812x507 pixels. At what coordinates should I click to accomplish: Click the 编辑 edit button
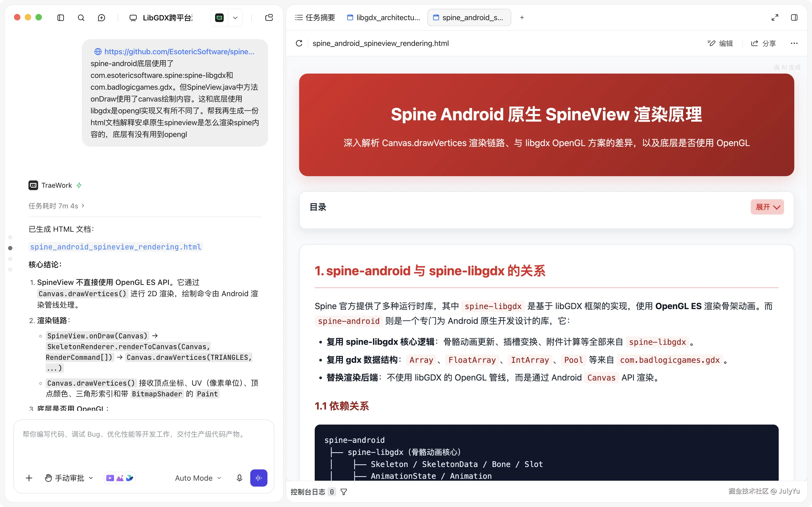click(720, 43)
